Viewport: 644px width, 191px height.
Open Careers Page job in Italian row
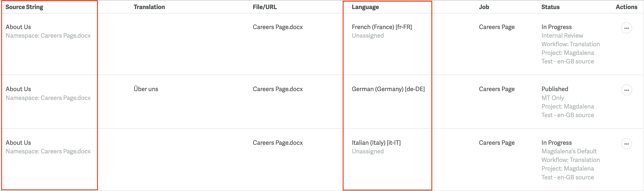coord(497,143)
